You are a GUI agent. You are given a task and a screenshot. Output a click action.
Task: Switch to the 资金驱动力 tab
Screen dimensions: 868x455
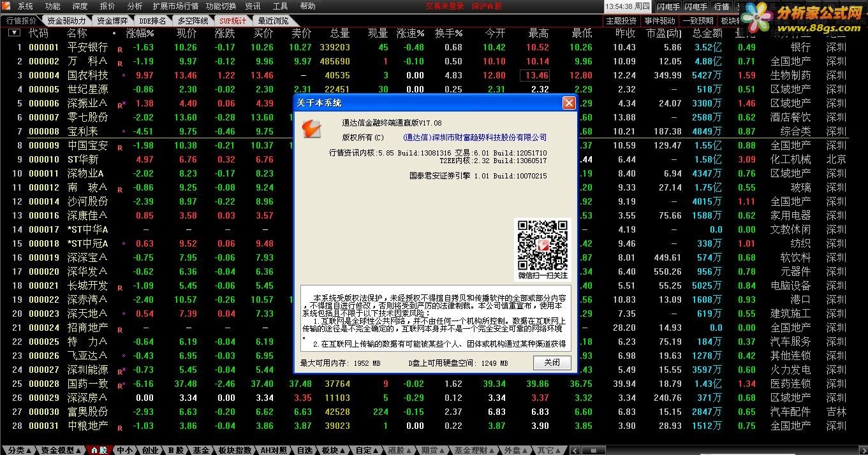(x=66, y=20)
